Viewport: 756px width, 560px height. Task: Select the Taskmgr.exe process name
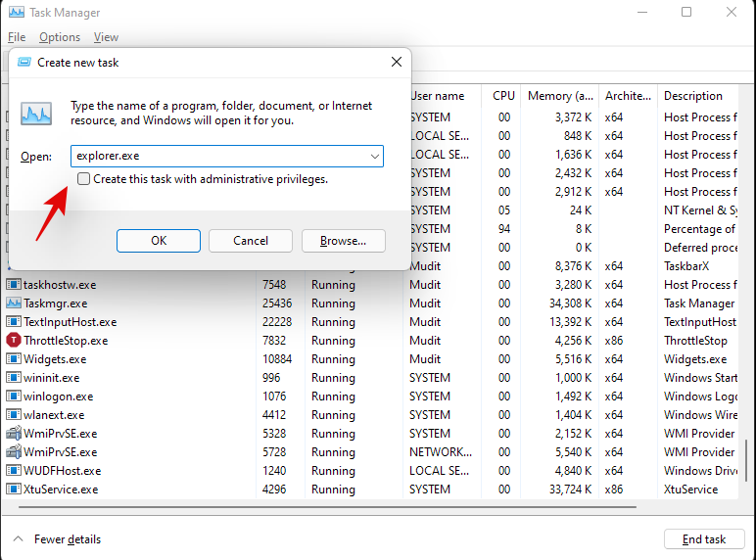coord(56,303)
